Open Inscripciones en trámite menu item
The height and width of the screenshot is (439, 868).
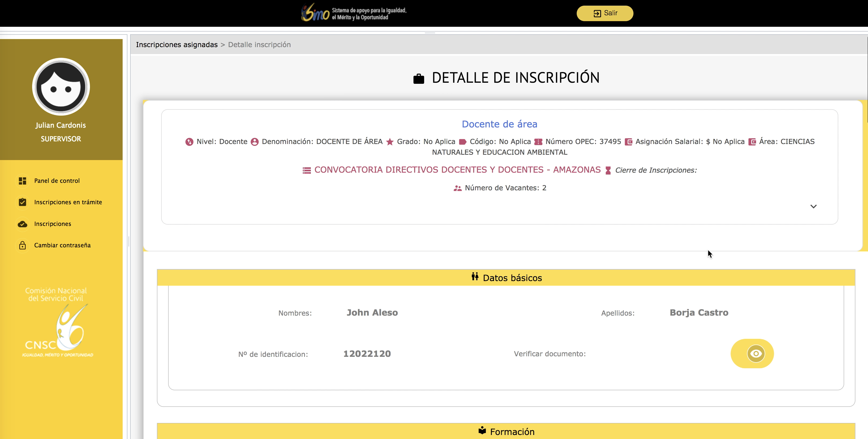tap(68, 202)
